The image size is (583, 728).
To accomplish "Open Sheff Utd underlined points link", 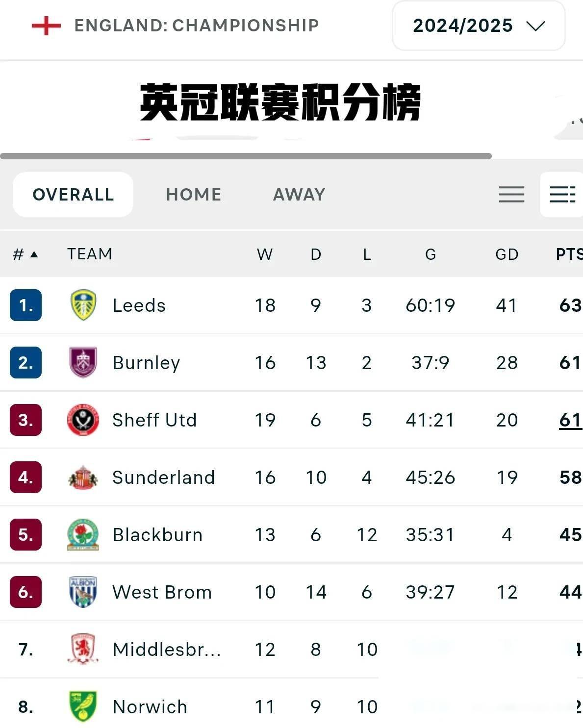I will pyautogui.click(x=570, y=420).
